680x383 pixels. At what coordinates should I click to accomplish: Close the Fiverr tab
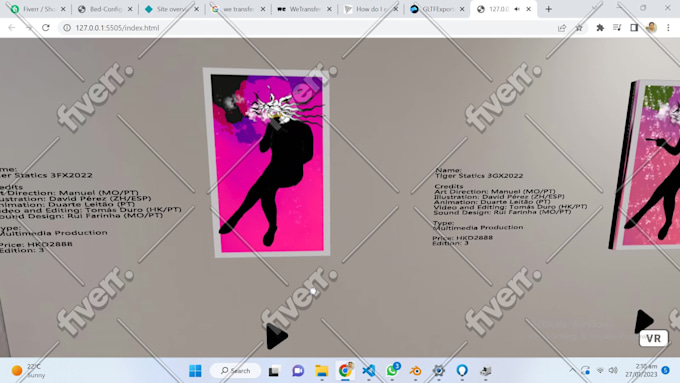tap(63, 9)
